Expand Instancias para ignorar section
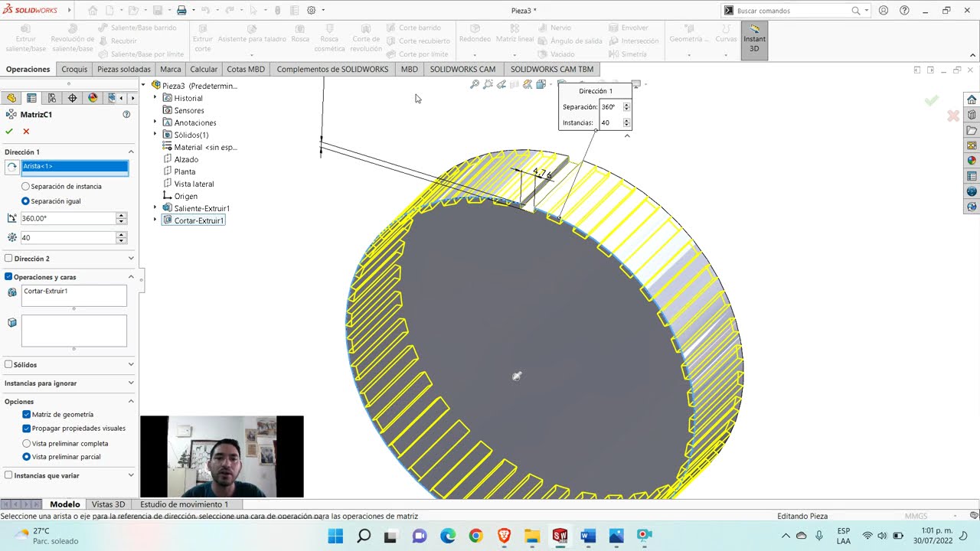Viewport: 980px width, 551px height. tap(131, 383)
